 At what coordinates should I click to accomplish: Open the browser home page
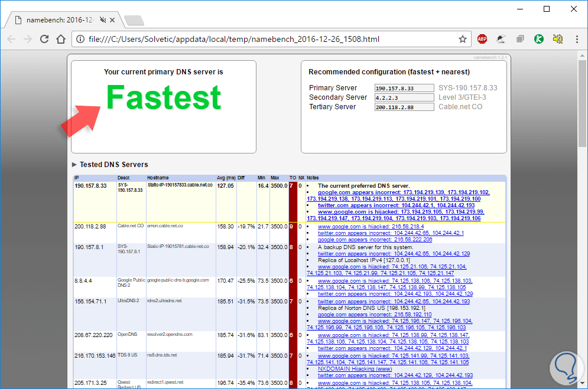(x=61, y=39)
